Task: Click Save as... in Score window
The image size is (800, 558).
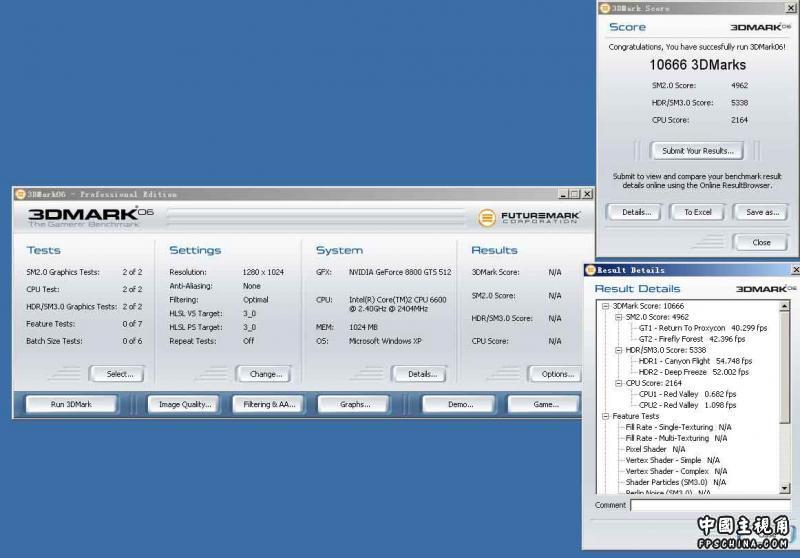Action: (761, 212)
